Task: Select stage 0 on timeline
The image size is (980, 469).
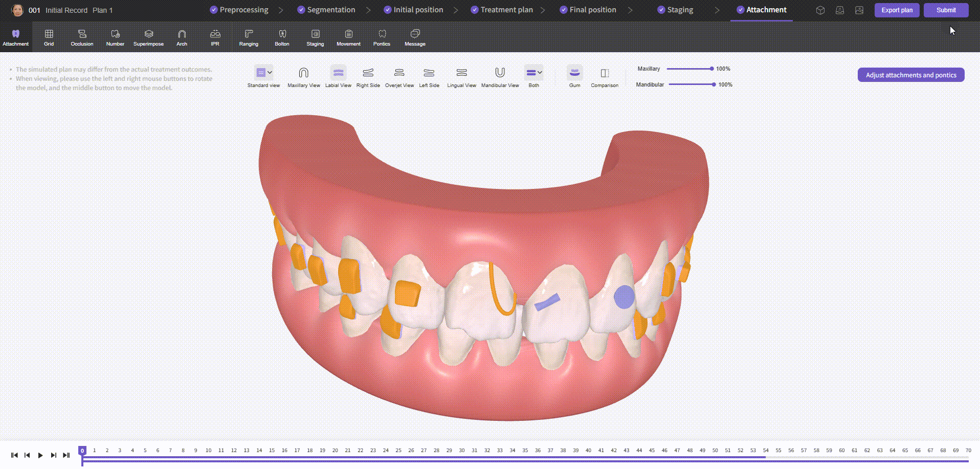Action: tap(82, 451)
